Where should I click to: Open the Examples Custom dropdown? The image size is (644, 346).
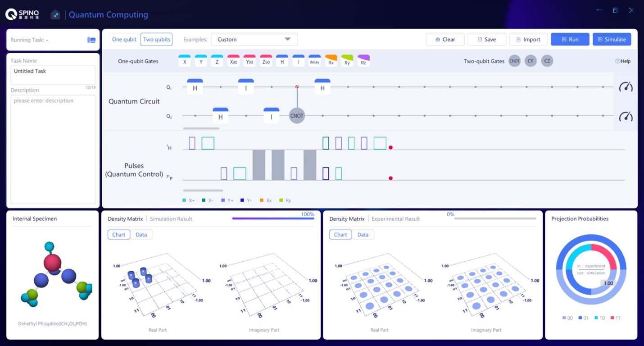click(254, 39)
